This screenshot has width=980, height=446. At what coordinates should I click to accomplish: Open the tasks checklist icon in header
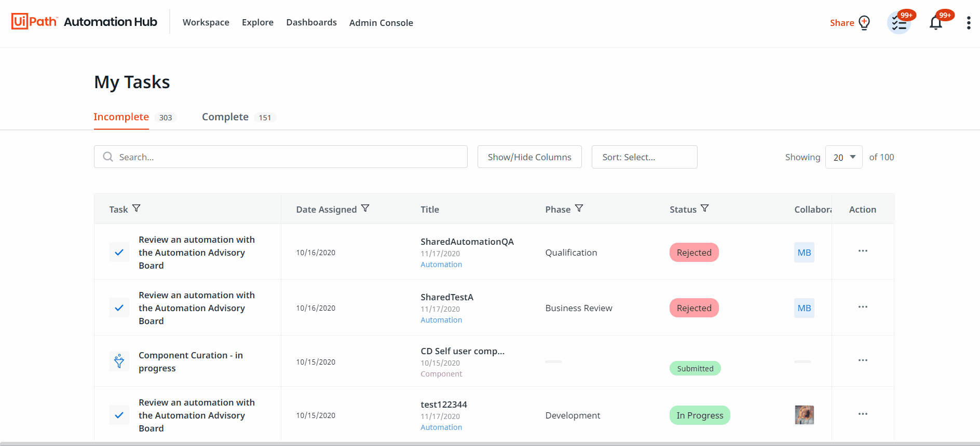click(x=899, y=23)
